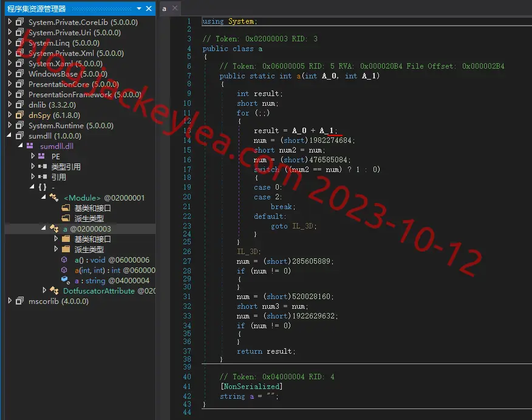532x420 pixels.
Task: Click the a(int, int) method icon
Action: point(64,270)
